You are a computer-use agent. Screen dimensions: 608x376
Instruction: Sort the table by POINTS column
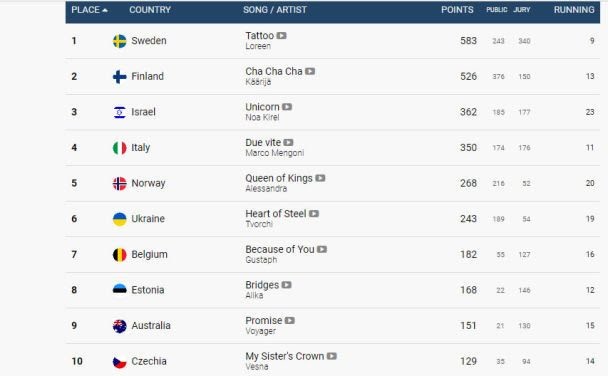point(457,10)
